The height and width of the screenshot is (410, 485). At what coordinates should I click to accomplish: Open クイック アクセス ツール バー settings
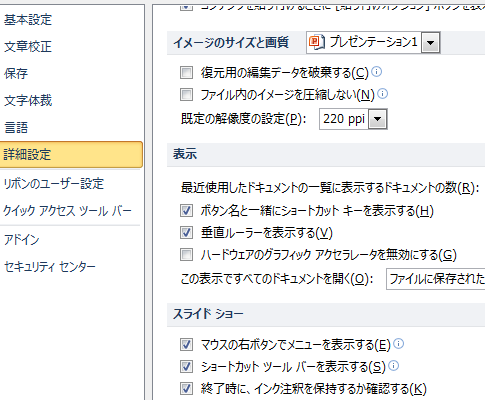click(67, 211)
